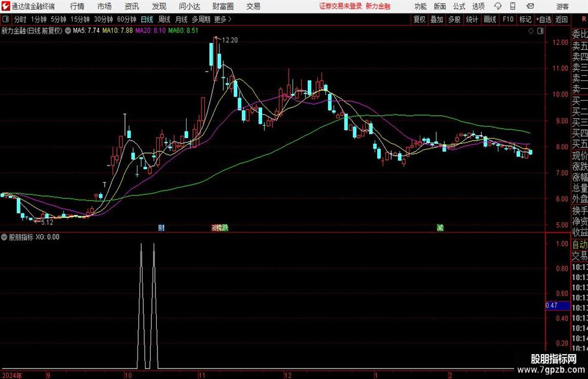
Task: Click the 叠加 overlay button
Action: (437, 19)
